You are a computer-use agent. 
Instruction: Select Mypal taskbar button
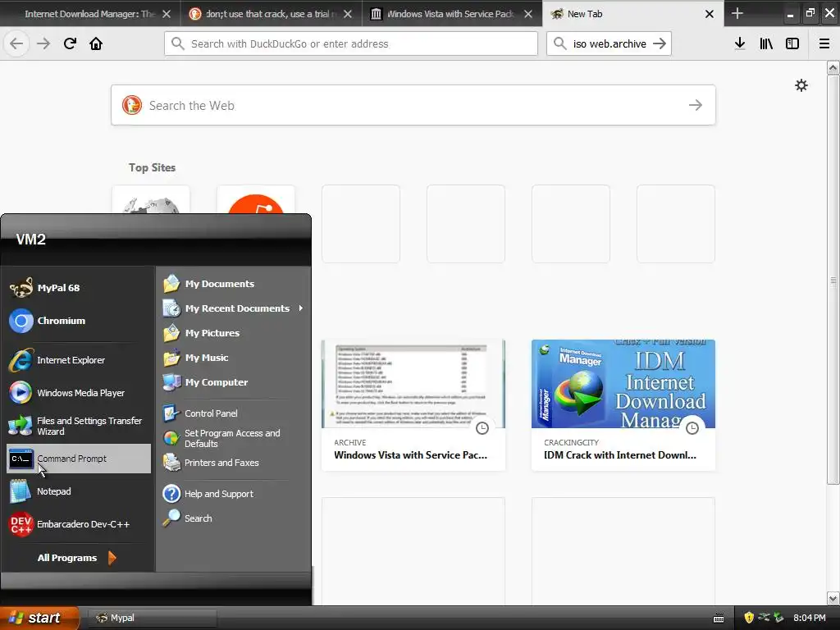pos(152,618)
